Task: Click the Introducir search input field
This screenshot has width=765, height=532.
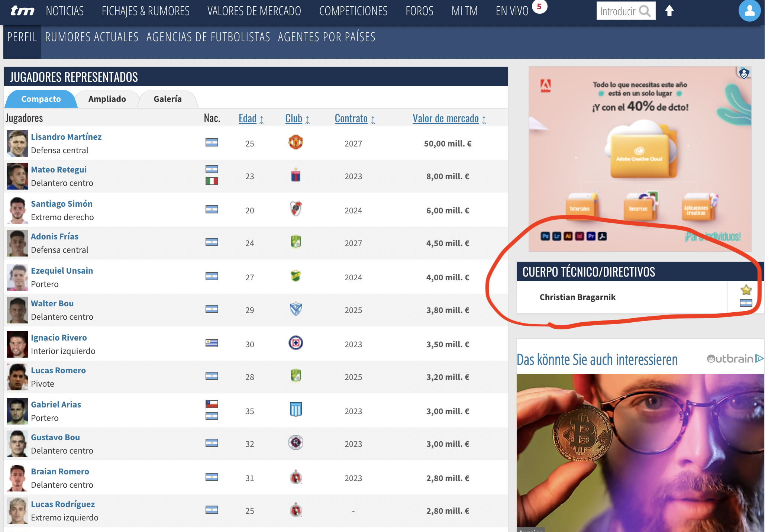Action: 617,11
